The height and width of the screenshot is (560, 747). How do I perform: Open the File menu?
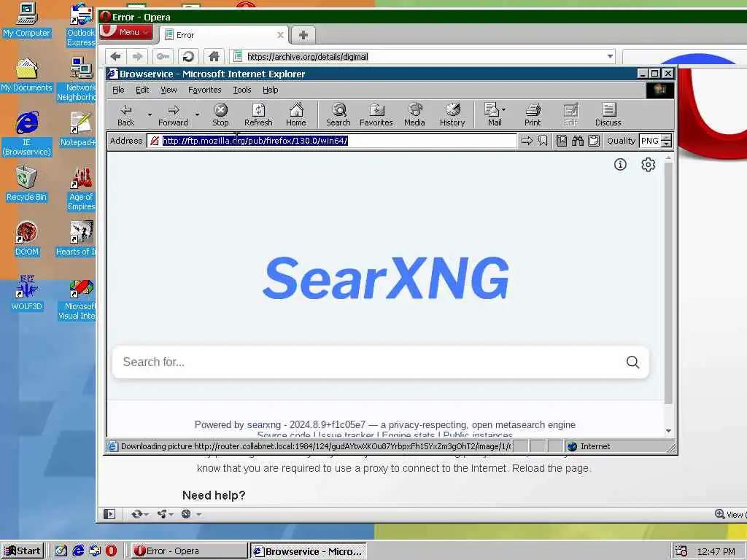(118, 90)
